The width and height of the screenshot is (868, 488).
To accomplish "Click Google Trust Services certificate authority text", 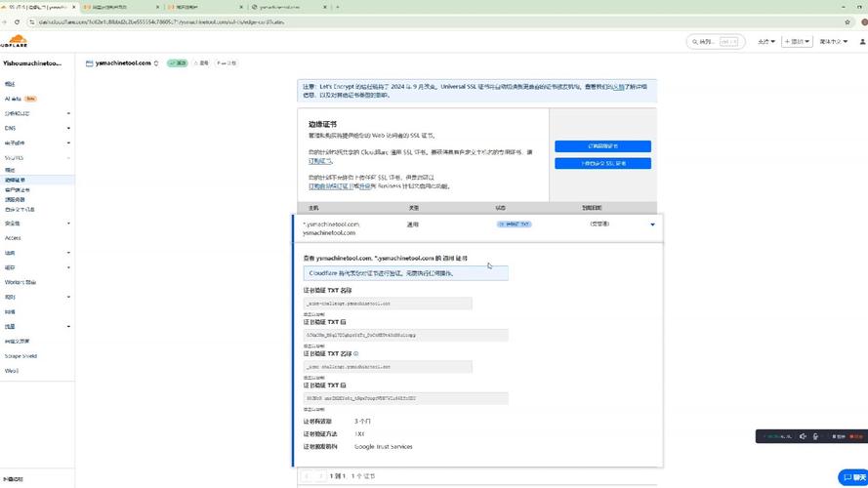I will click(383, 446).
